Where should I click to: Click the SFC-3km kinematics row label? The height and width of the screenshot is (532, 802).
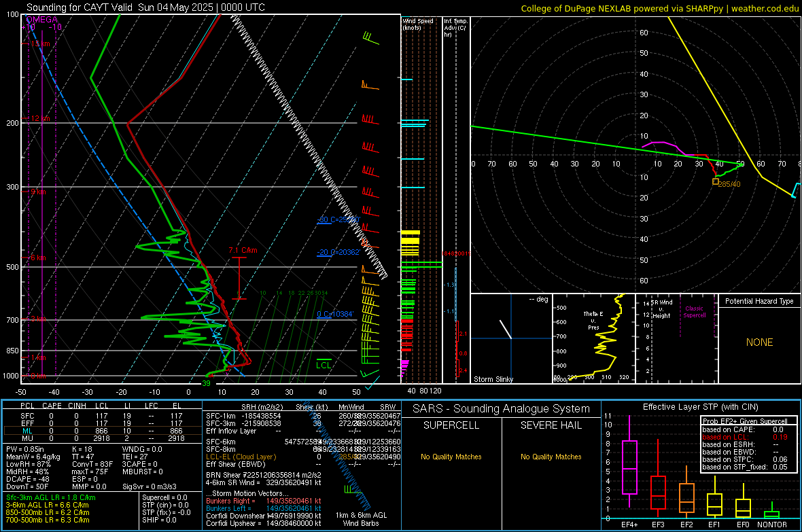[221, 423]
